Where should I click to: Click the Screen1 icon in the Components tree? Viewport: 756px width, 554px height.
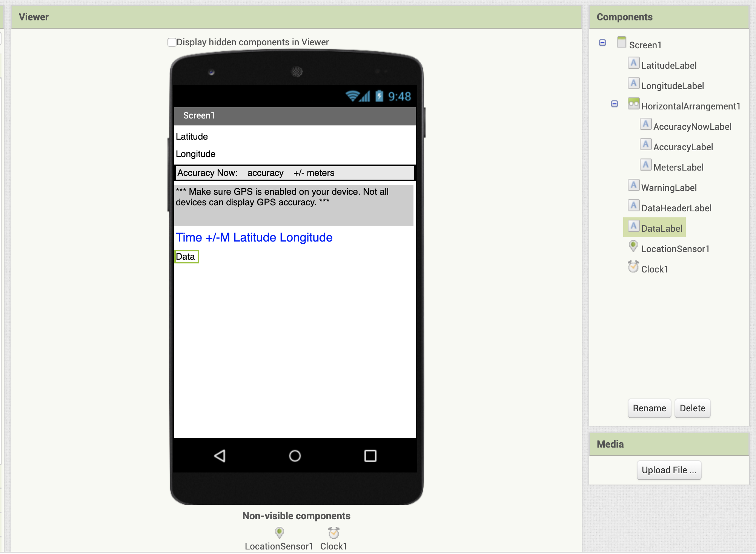(622, 42)
